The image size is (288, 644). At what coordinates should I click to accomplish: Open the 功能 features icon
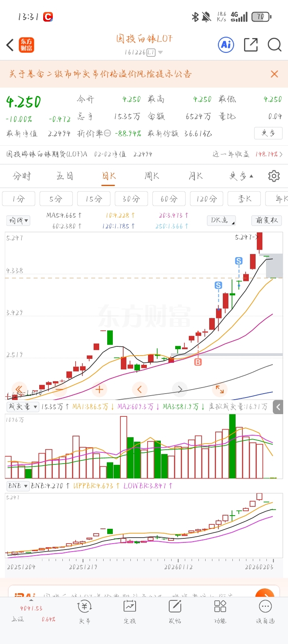[220, 612]
